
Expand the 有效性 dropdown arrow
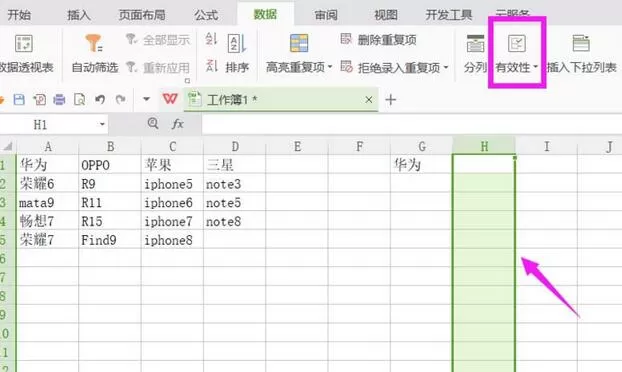point(536,67)
